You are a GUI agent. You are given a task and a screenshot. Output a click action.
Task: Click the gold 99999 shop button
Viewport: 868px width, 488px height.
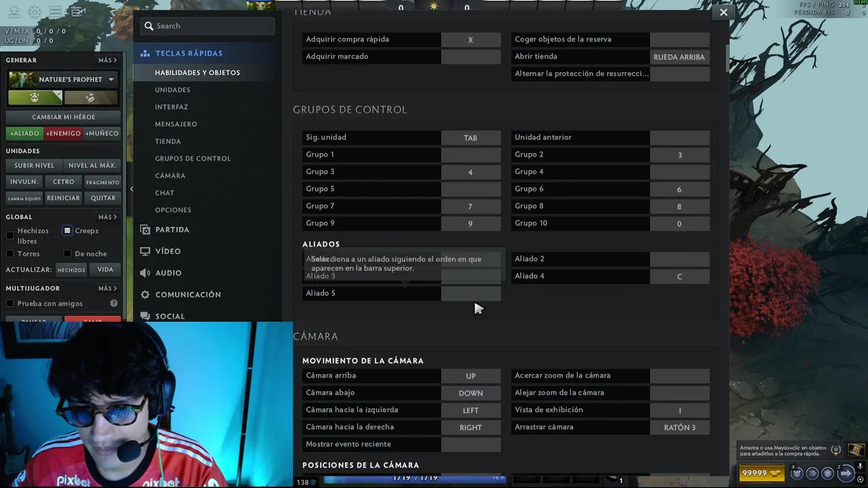[x=762, y=473]
